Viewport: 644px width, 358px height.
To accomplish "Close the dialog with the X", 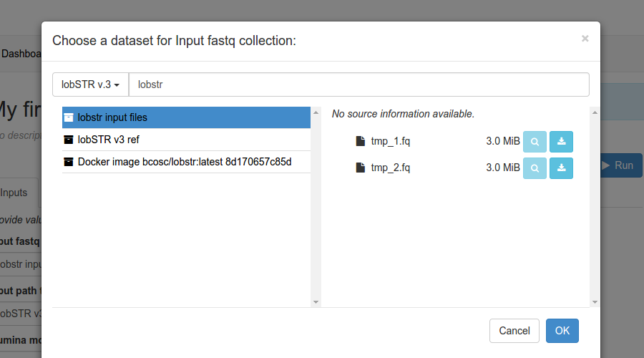I will 585,39.
